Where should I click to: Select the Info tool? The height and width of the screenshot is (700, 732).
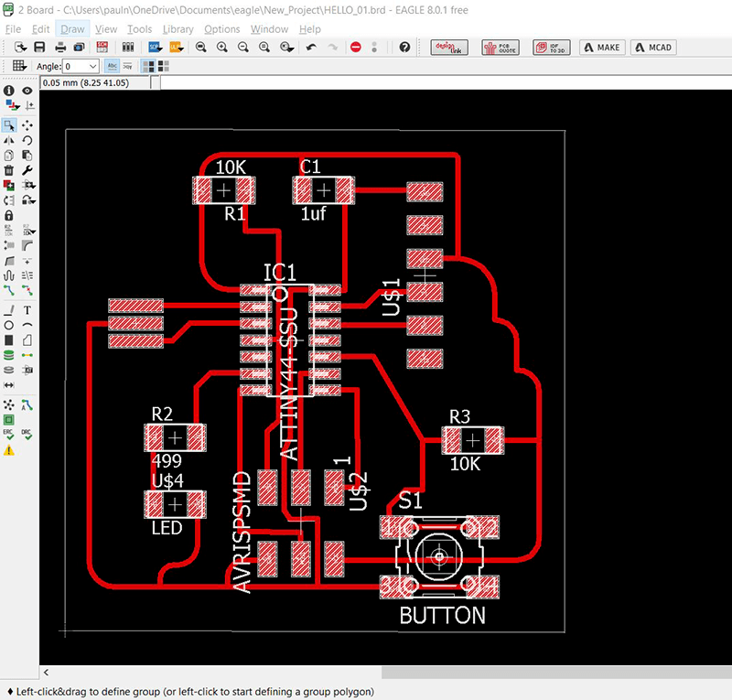[8, 90]
